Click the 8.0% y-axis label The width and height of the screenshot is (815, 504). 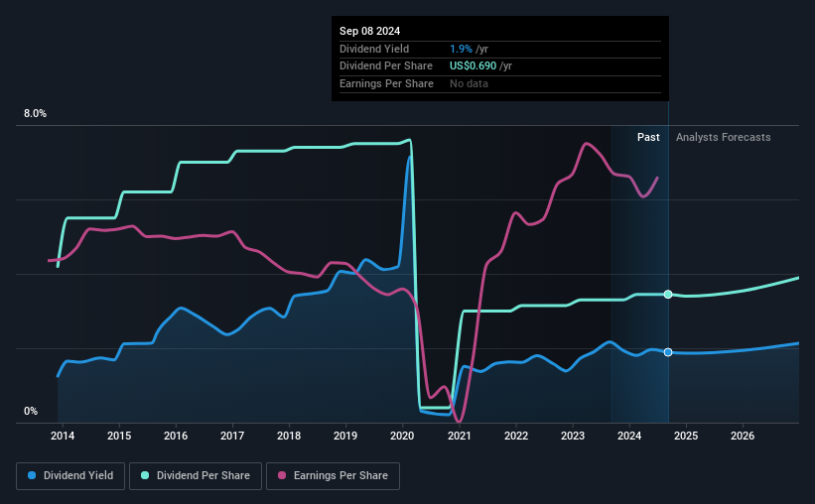(x=35, y=113)
